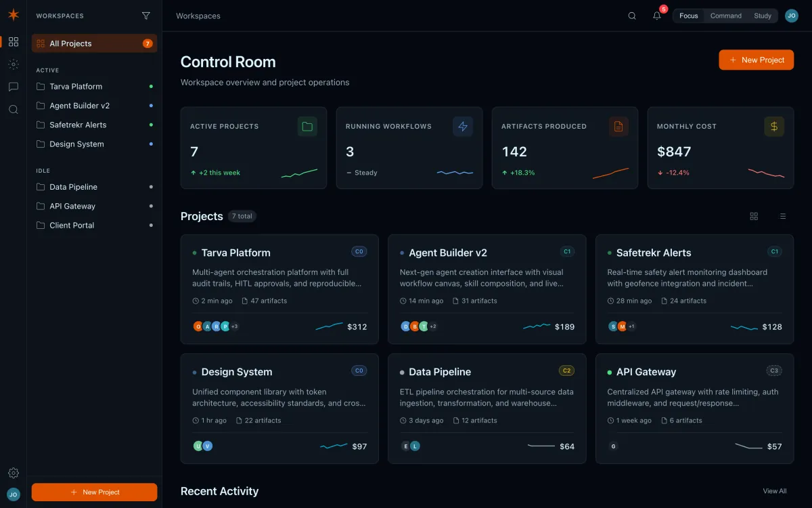Click the Artifacts Produced sparkline chart
The height and width of the screenshot is (508, 812).
(x=610, y=173)
